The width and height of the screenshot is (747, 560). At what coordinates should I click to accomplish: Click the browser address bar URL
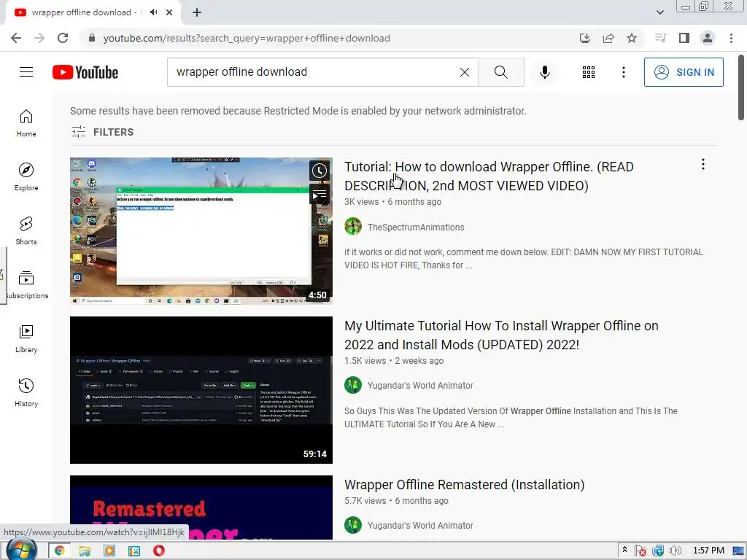pos(247,38)
